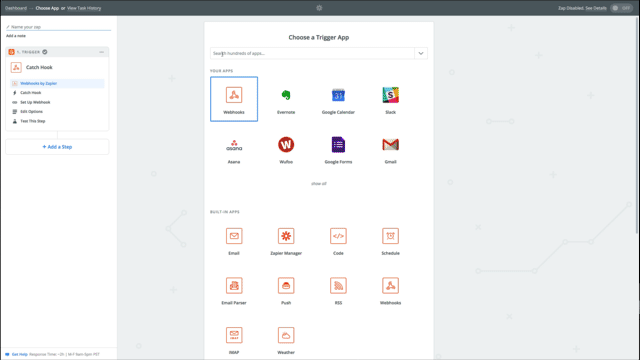Pick the Wufoo app icon
640x360 pixels.
click(x=286, y=145)
